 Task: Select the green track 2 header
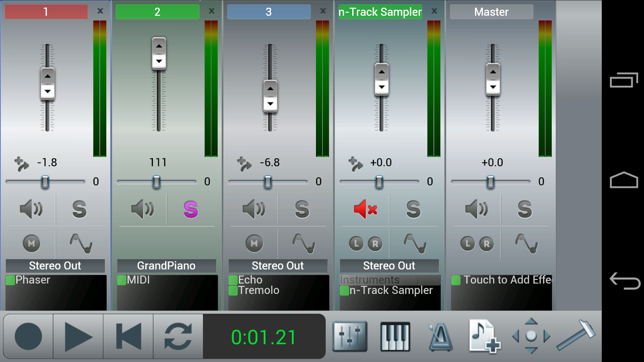pyautogui.click(x=157, y=12)
